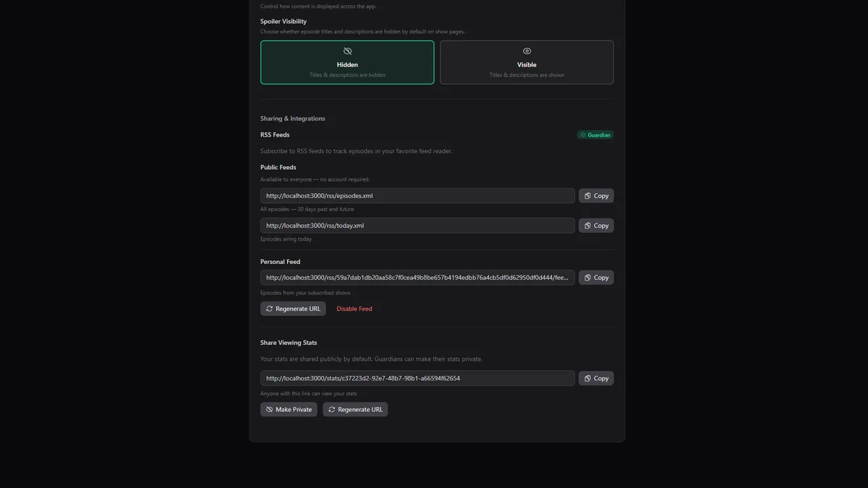The image size is (868, 488).
Task: Select the Hidden spoiler visibility option
Action: click(x=347, y=62)
